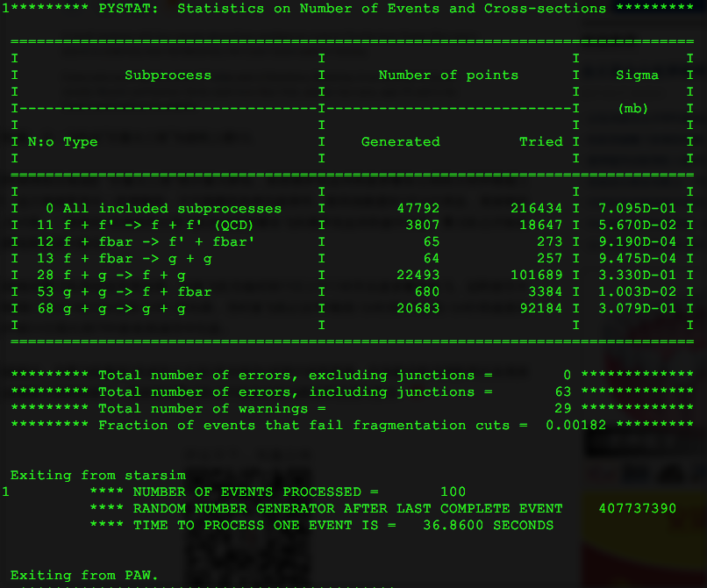The height and width of the screenshot is (588, 707).
Task: Click the 'Generated' column header
Action: pos(400,141)
